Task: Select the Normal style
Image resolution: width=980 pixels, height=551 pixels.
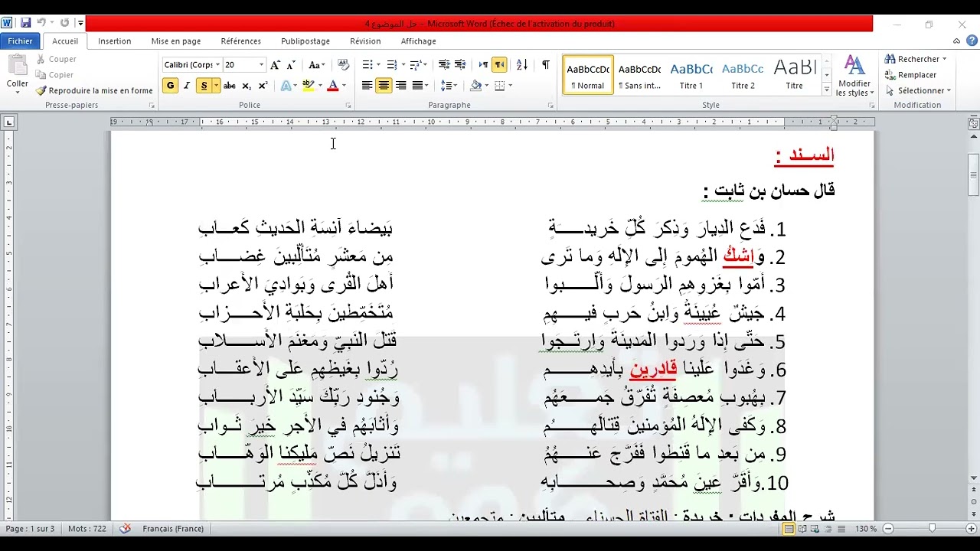Action: 588,75
